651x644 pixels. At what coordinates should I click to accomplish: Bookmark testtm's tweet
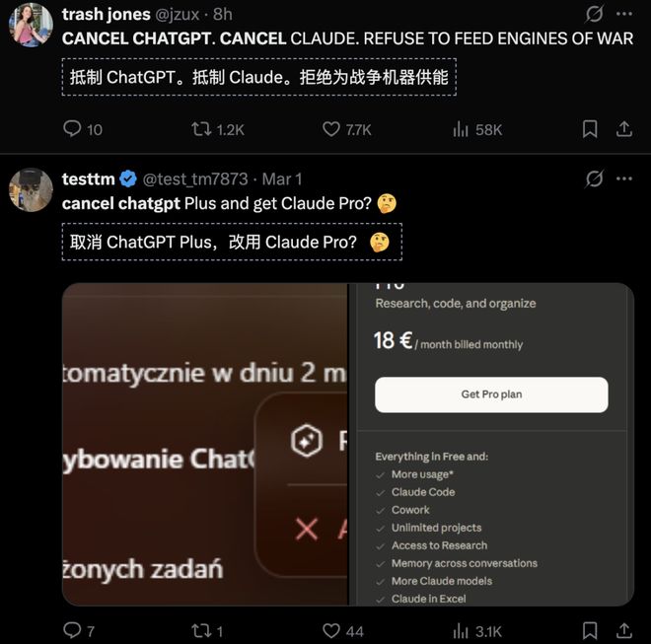[589, 630]
